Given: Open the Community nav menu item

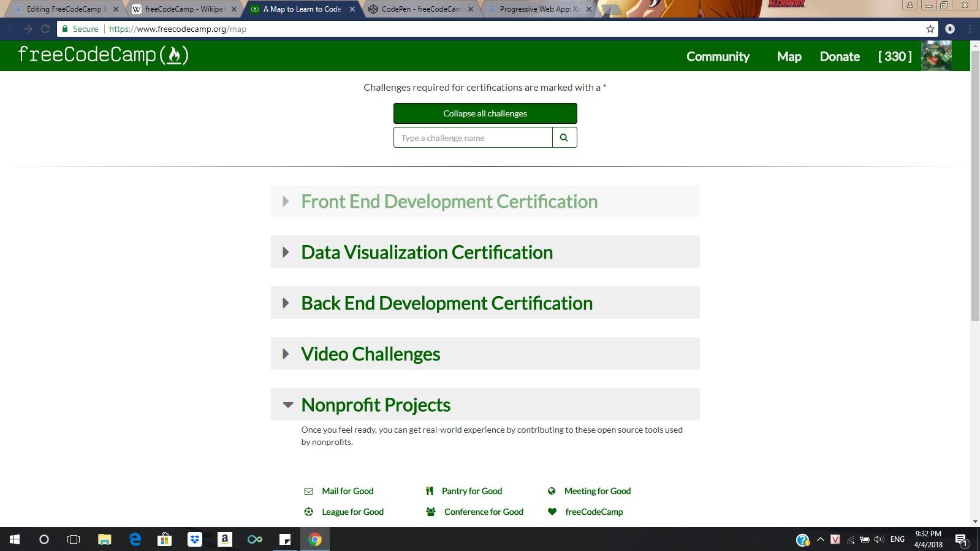Looking at the screenshot, I should point(718,56).
